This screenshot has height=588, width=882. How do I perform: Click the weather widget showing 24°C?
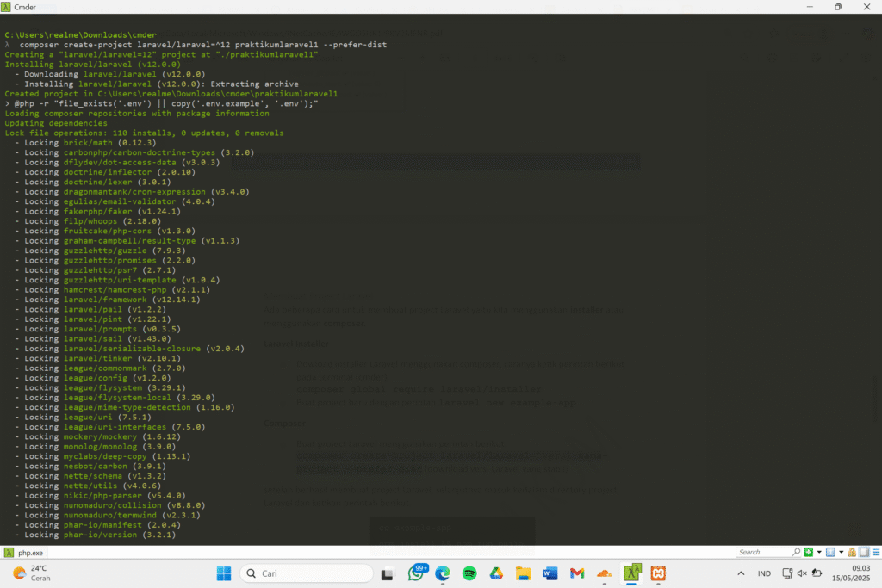click(31, 573)
